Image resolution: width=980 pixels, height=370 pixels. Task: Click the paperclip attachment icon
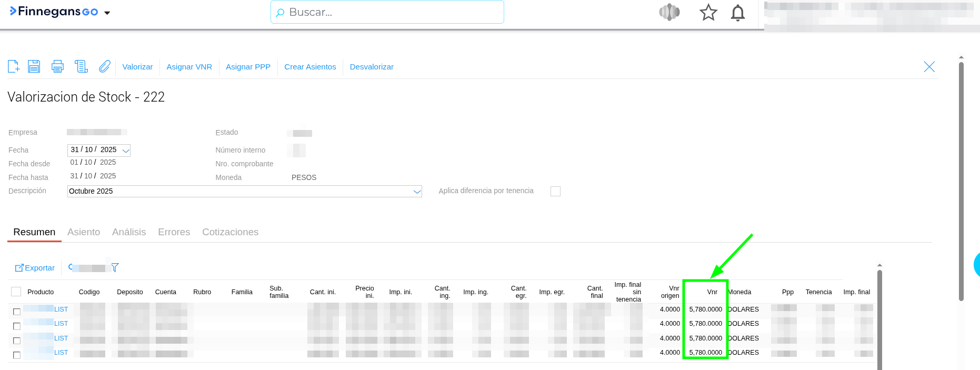click(105, 66)
